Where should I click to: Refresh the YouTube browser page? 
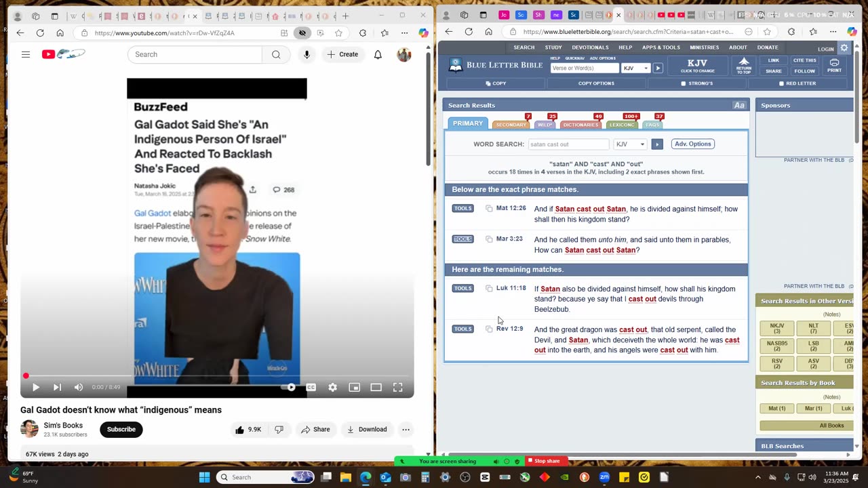tap(40, 33)
